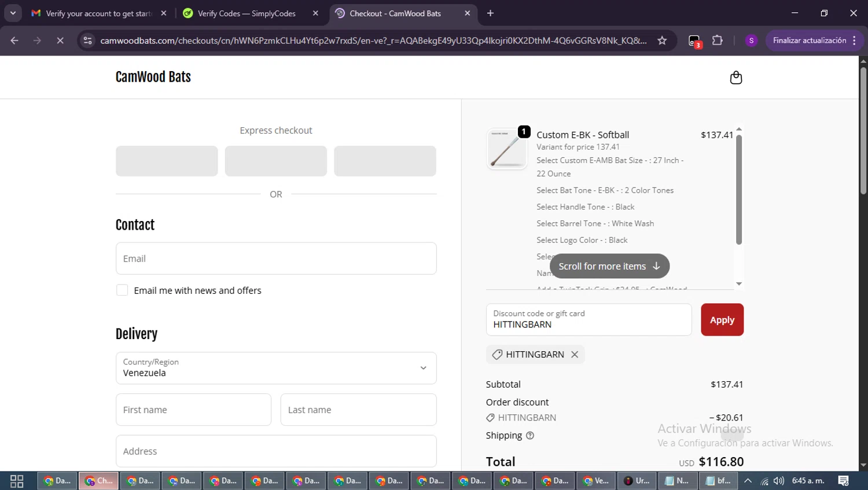Screen dimensions: 868x490
Task: Click the Custom E-BK - Softball item title
Action: [x=583, y=135]
